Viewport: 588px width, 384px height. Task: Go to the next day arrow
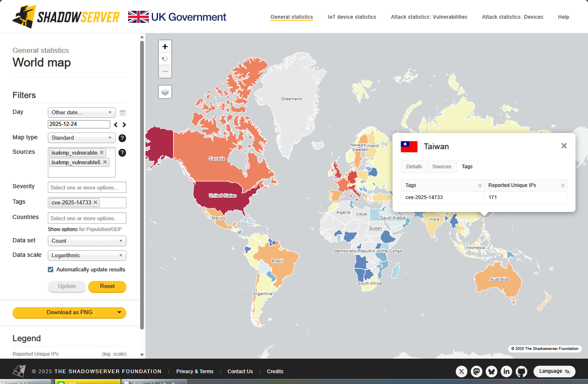coord(124,125)
